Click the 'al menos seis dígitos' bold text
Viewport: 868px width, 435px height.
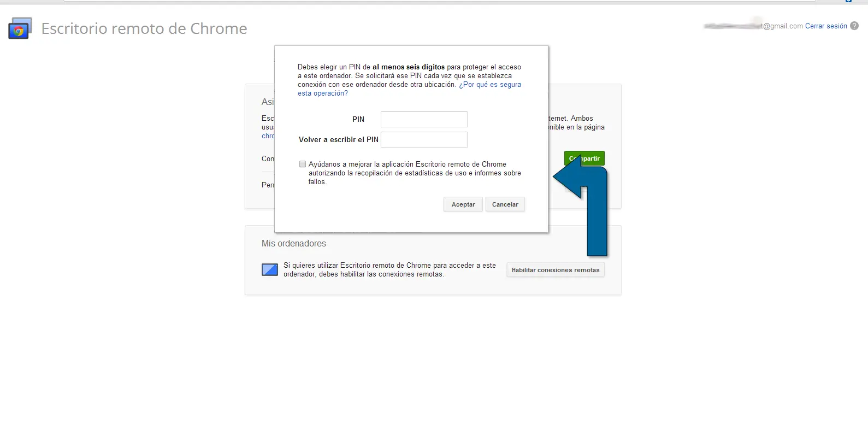click(x=409, y=67)
